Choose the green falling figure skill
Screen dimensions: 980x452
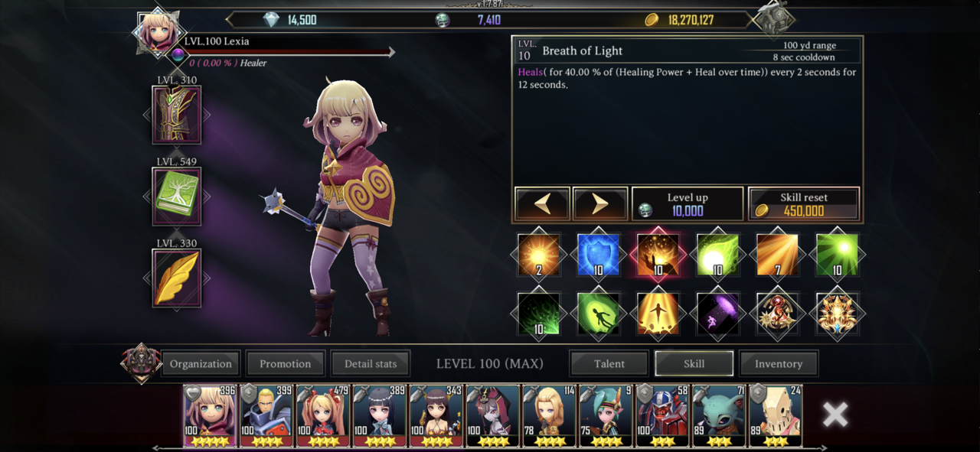pyautogui.click(x=598, y=314)
